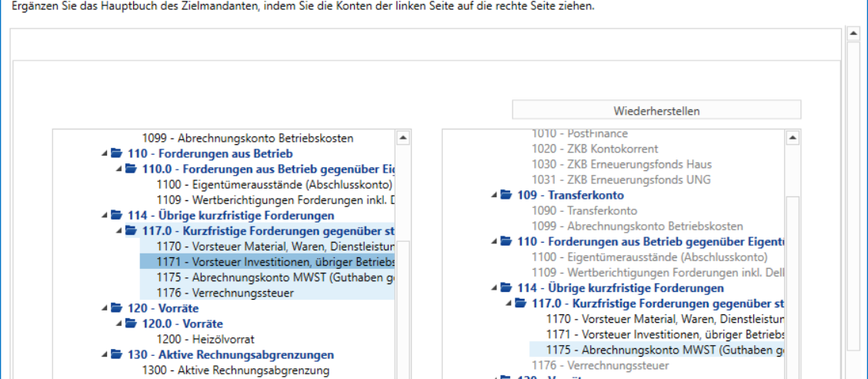Collapse the 109 - Transferkonto node
Image resolution: width=868 pixels, height=379 pixels.
495,196
